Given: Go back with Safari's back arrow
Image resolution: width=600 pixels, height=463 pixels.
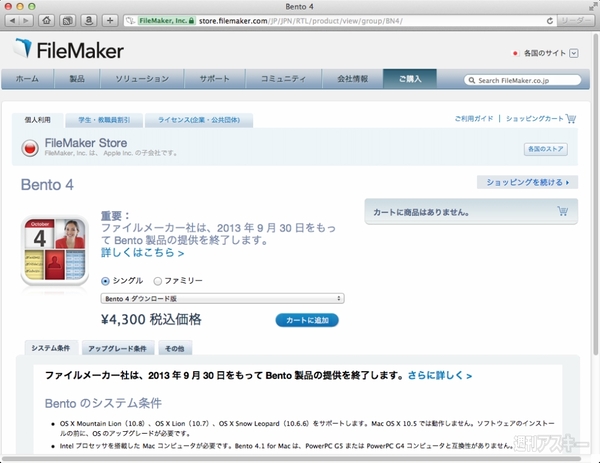Looking at the screenshot, I should (x=13, y=21).
